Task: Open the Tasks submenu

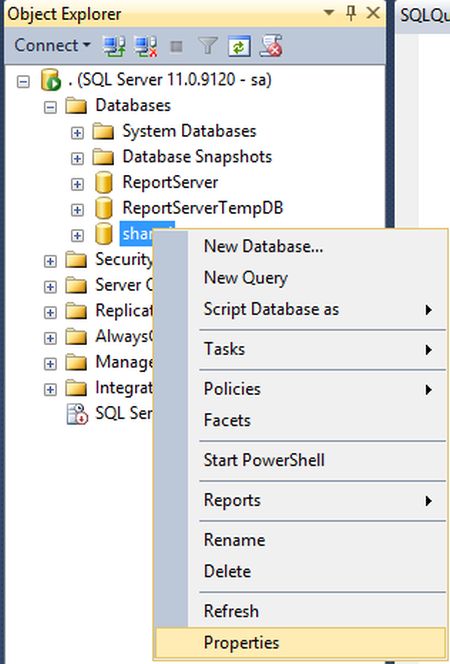Action: [301, 349]
